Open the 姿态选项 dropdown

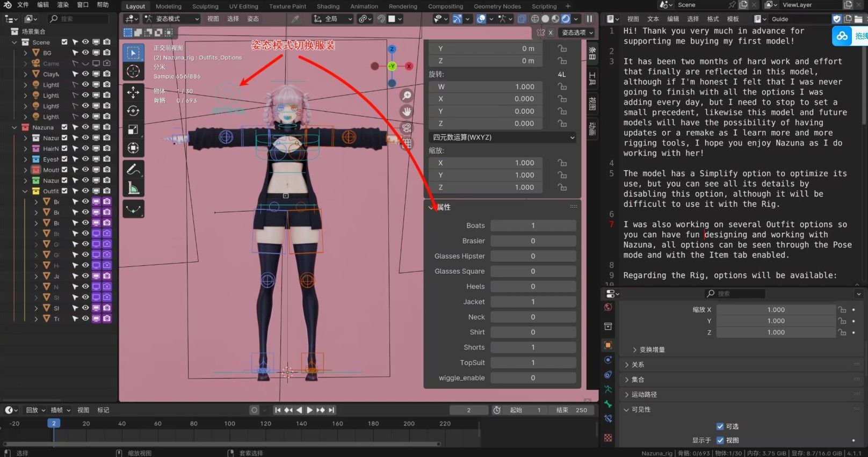pyautogui.click(x=577, y=33)
